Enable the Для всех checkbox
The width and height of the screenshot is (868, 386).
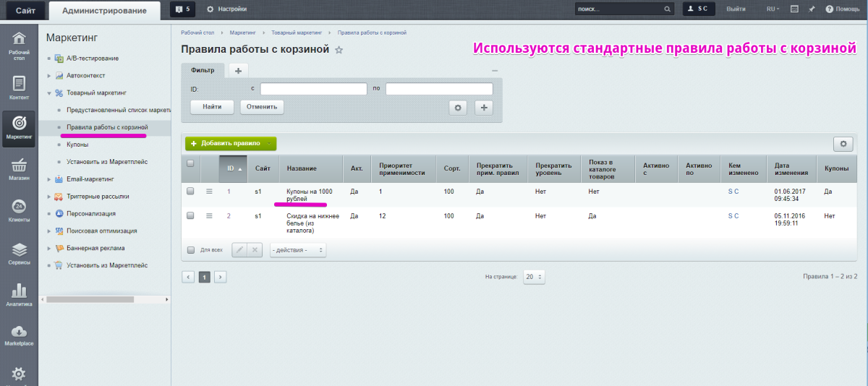pos(191,250)
